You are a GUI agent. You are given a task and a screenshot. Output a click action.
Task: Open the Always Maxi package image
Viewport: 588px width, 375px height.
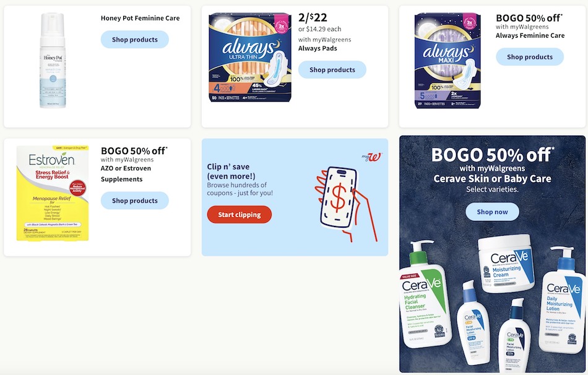click(447, 61)
